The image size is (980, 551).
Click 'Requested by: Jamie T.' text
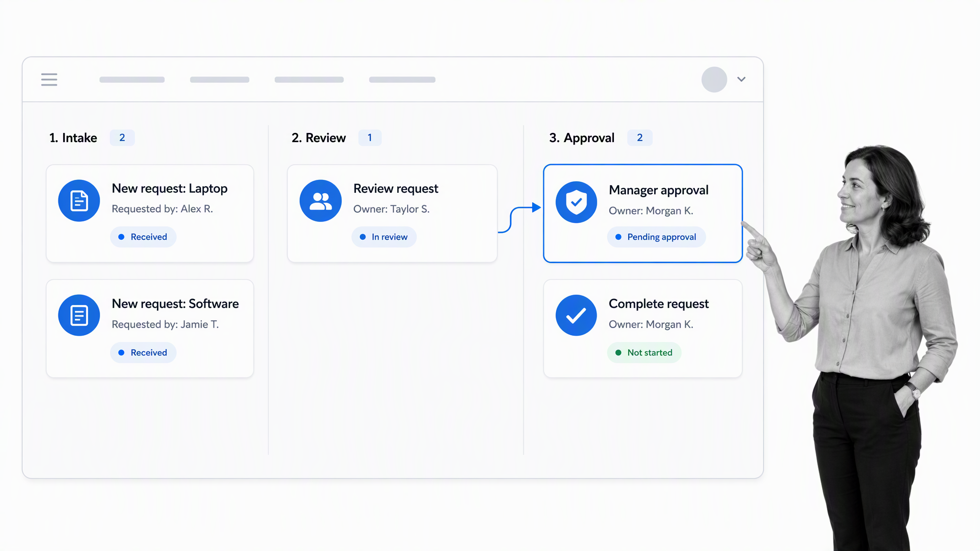click(165, 324)
